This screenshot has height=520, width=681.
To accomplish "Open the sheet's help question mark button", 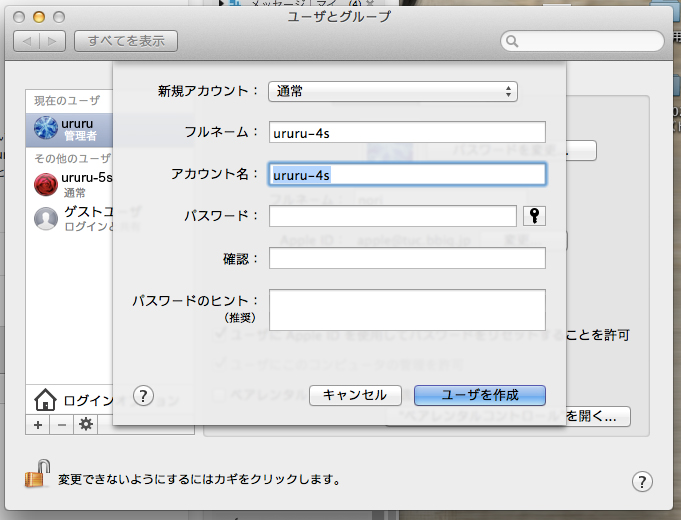I will tap(143, 396).
